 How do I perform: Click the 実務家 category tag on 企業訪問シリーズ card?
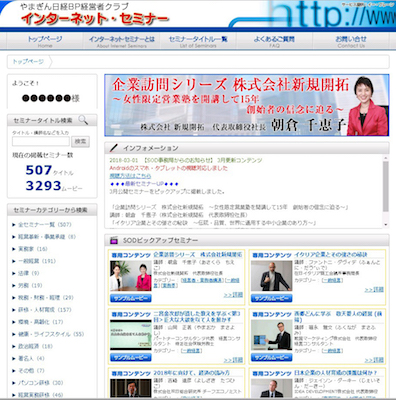point(170,286)
